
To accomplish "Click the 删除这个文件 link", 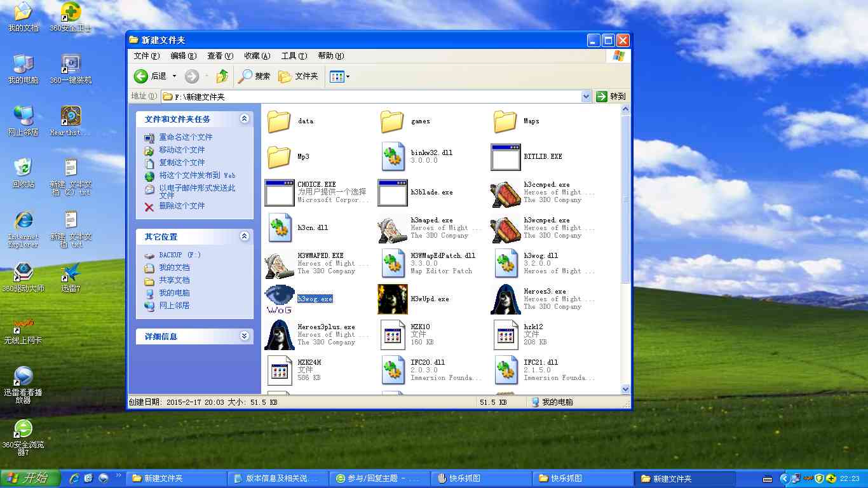I will (x=182, y=206).
